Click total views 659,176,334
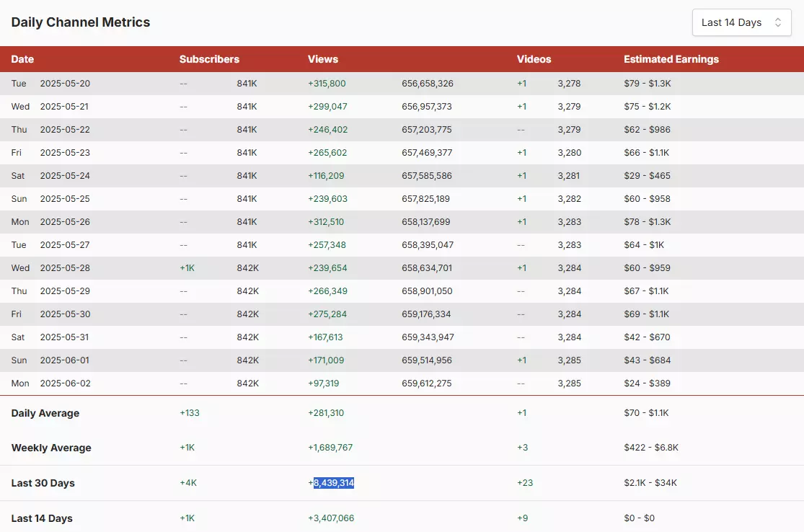 pyautogui.click(x=426, y=314)
